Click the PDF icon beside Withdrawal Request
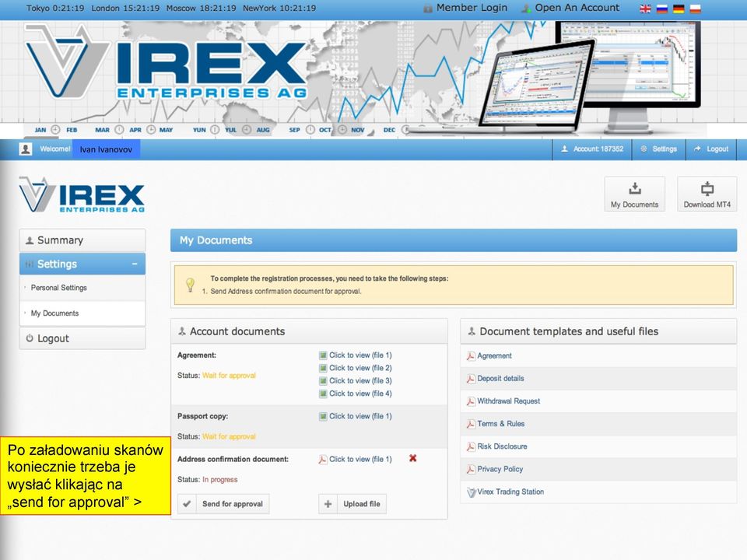This screenshot has width=747, height=560. pos(471,401)
